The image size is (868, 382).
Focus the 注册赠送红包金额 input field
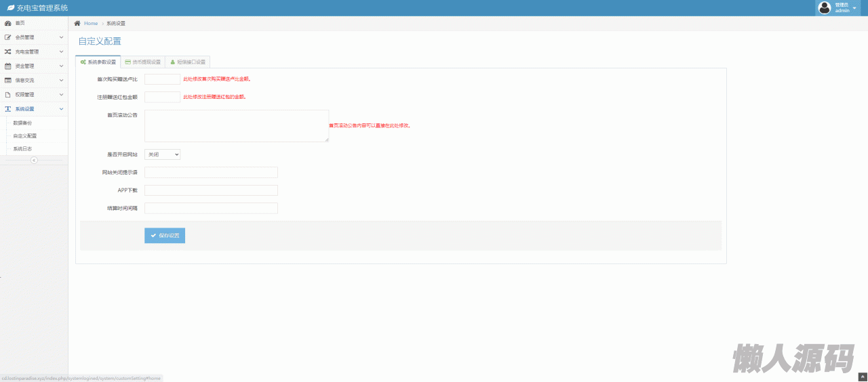click(163, 97)
